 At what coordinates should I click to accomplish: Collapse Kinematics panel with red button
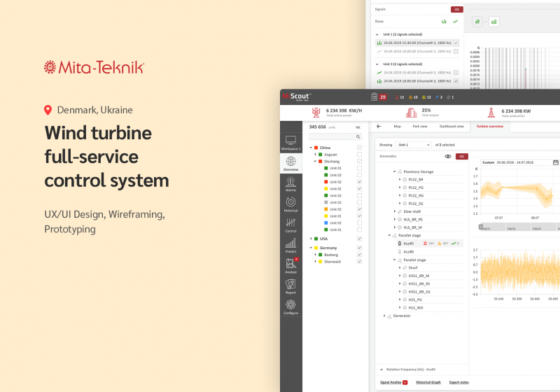(x=462, y=156)
